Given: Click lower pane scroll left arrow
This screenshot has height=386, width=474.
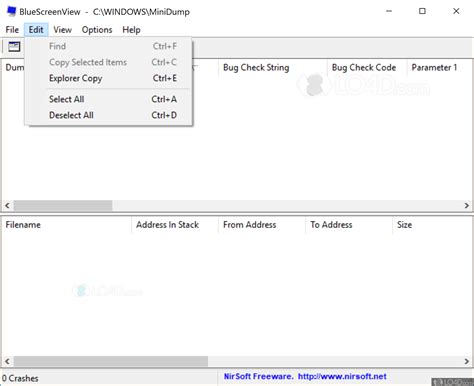Looking at the screenshot, I should pos(7,361).
